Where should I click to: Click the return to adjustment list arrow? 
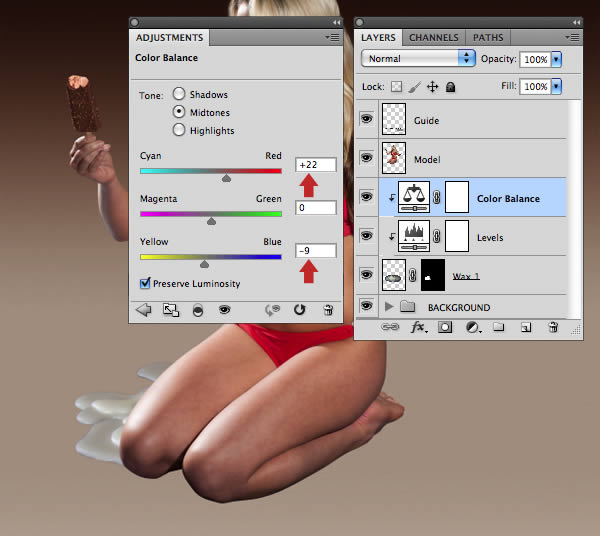click(144, 310)
